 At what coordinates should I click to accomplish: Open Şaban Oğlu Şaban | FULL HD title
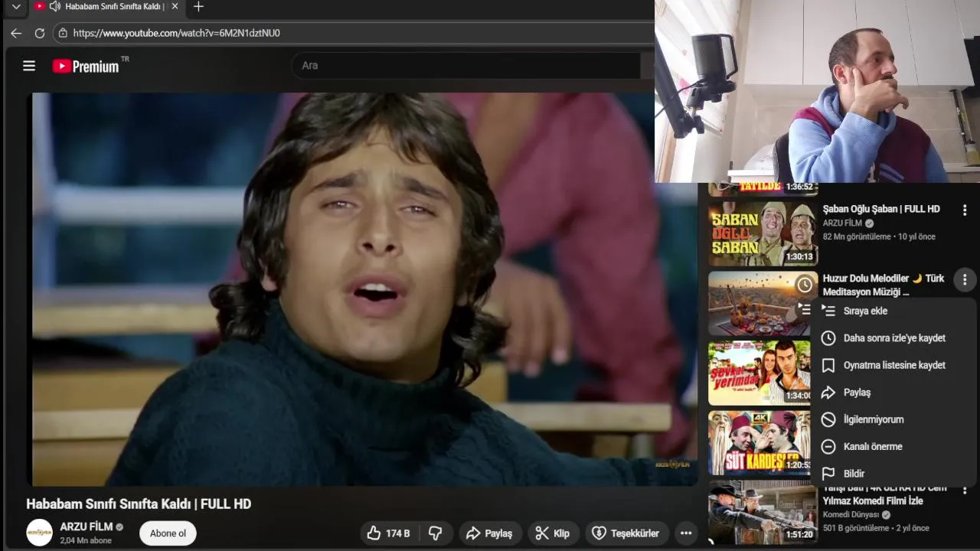880,209
